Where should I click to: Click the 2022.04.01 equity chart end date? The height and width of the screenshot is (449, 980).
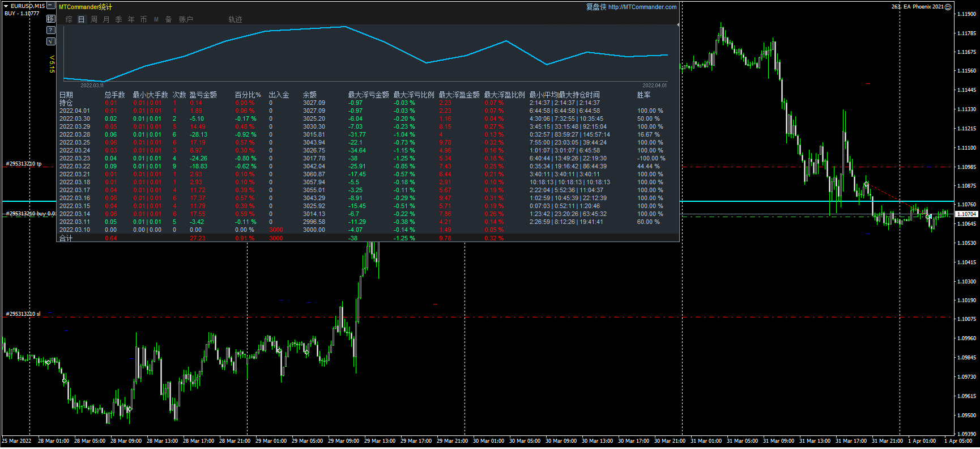click(654, 86)
